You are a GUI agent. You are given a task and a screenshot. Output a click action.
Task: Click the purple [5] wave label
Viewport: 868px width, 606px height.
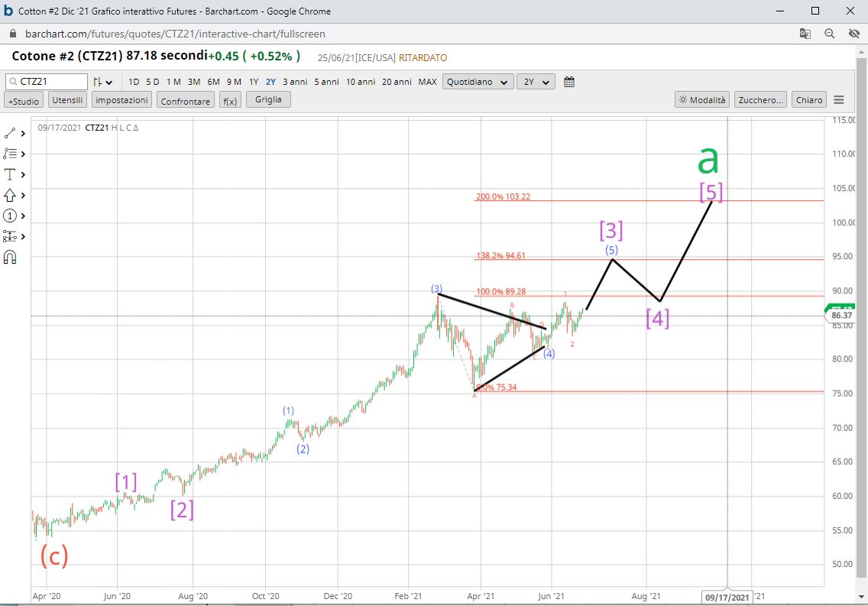pos(711,192)
